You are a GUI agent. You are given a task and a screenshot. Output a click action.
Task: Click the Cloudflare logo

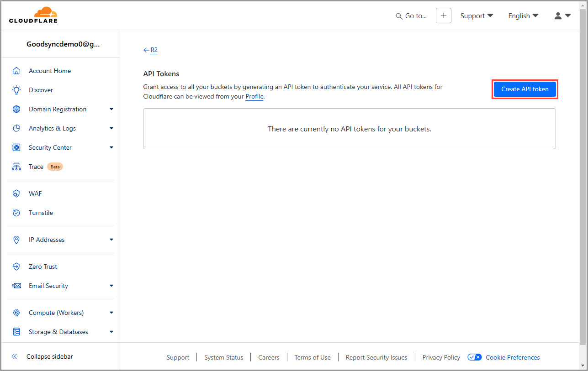coord(33,15)
